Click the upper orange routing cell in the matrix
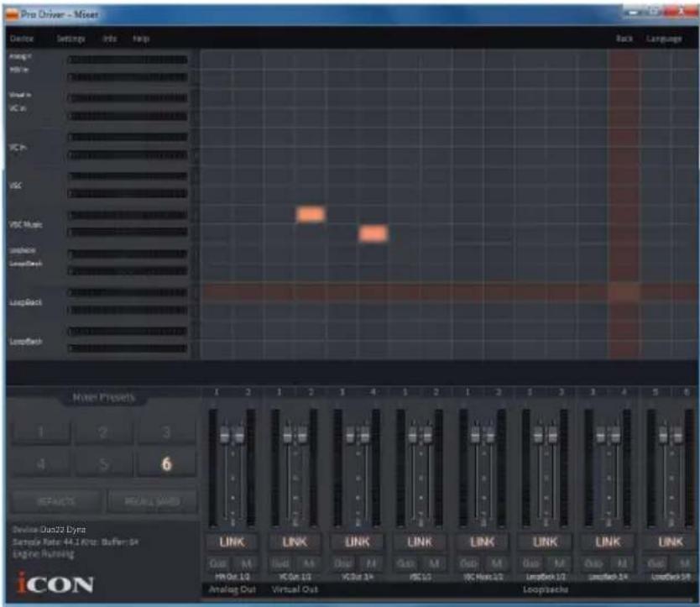Screen dimensions: 700x607 point(311,214)
